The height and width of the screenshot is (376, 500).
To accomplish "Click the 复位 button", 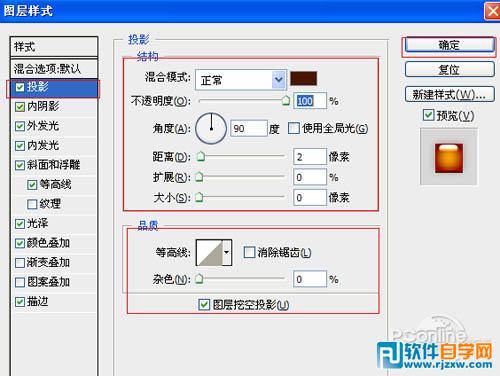I will point(449,70).
